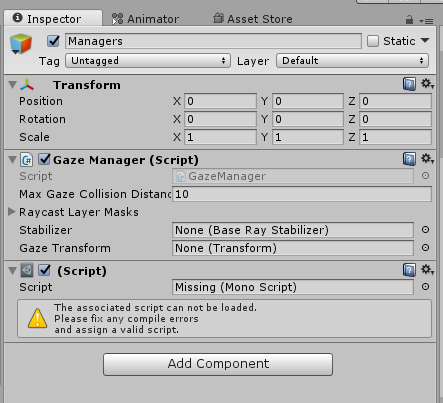Image resolution: width=443 pixels, height=403 pixels.
Task: Click the Gaze Transform object field
Action: coord(293,248)
